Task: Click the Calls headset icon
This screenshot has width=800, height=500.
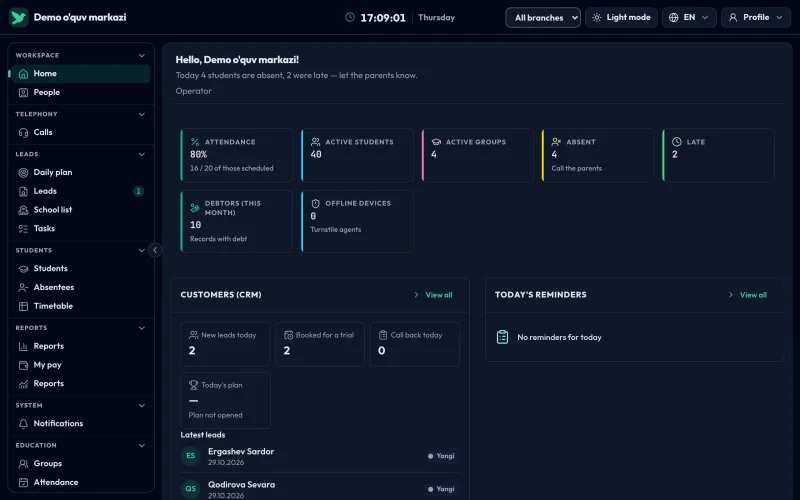Action: click(23, 132)
